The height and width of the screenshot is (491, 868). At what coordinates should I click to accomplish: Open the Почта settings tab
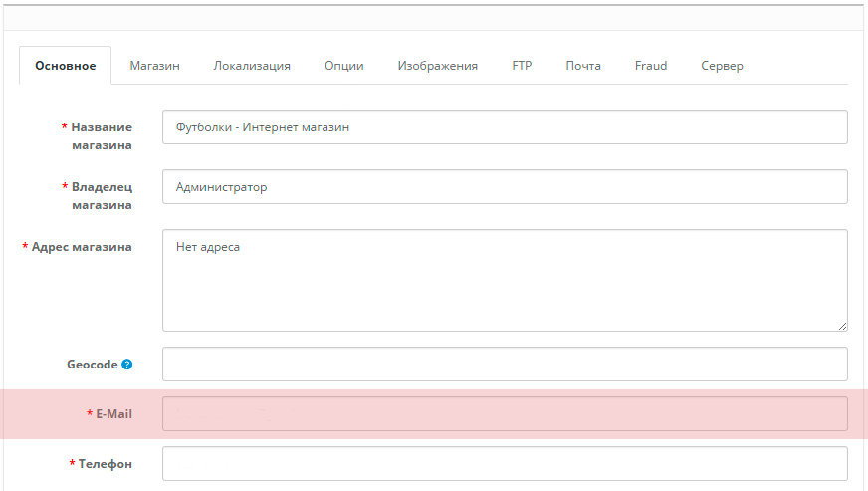pos(583,66)
